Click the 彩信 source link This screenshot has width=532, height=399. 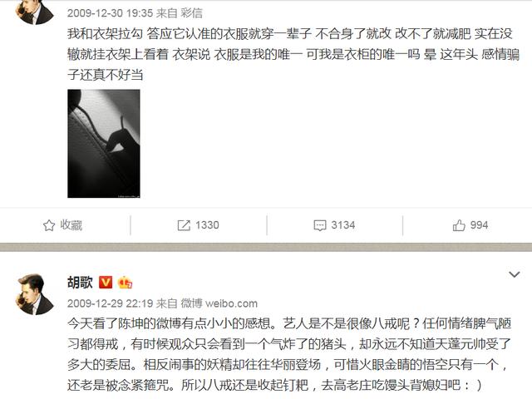(191, 13)
